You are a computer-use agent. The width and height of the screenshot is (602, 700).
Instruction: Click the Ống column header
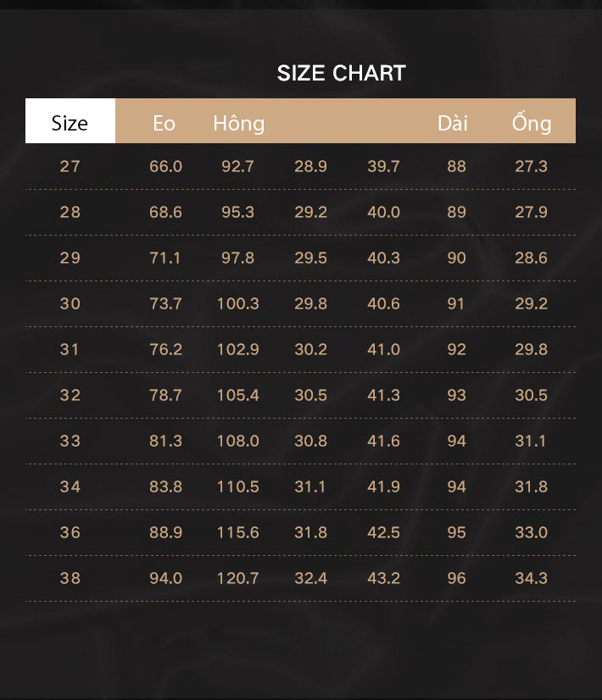(532, 122)
